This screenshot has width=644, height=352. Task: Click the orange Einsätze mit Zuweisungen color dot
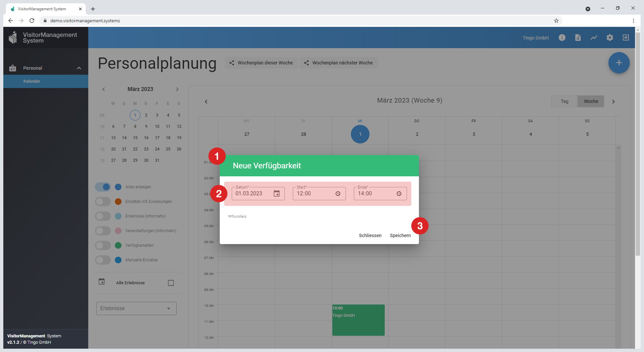tap(118, 202)
